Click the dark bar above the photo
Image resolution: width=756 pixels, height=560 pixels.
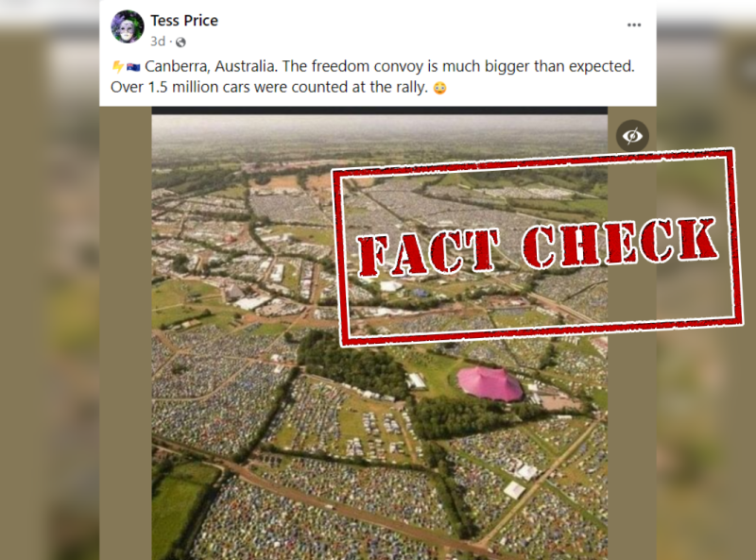(x=380, y=110)
